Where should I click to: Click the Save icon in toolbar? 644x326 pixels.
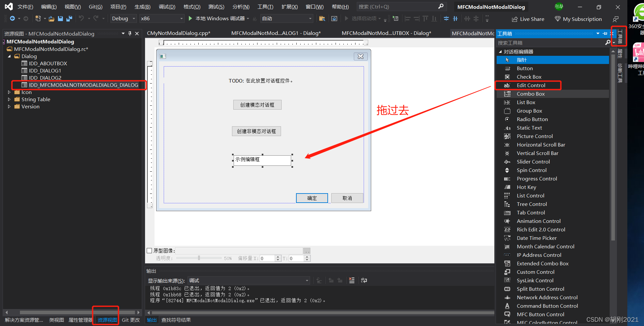pyautogui.click(x=60, y=19)
